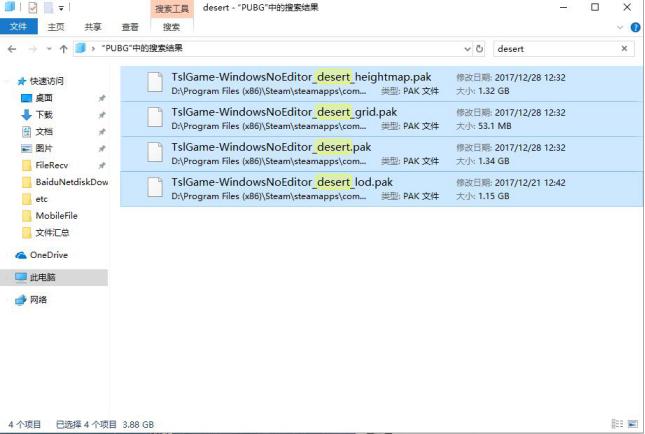This screenshot has height=434, width=645.
Task: Select the TslGame-WindowsNoEditor_desert.pak file
Action: click(x=381, y=154)
